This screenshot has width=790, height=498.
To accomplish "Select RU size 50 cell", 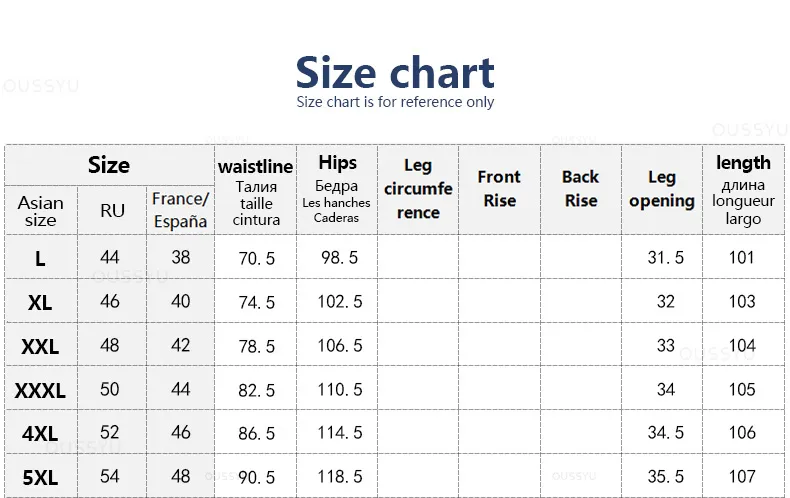I will click(110, 389).
